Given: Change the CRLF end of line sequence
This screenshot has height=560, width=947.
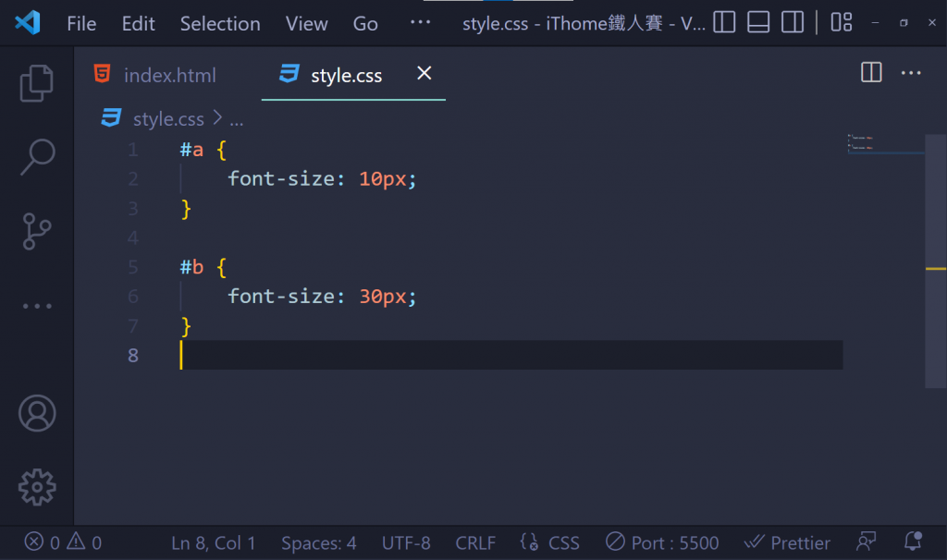Looking at the screenshot, I should pyautogui.click(x=475, y=542).
